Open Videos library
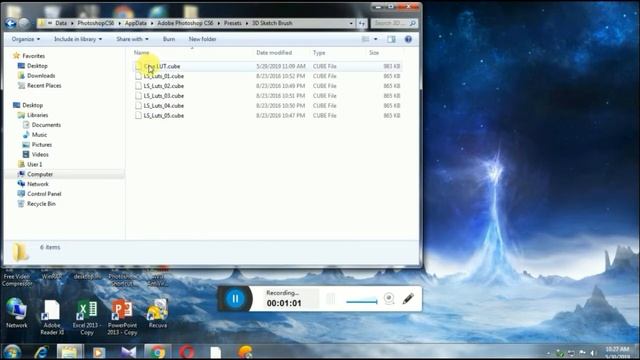This screenshot has height=360, width=640. click(40, 154)
